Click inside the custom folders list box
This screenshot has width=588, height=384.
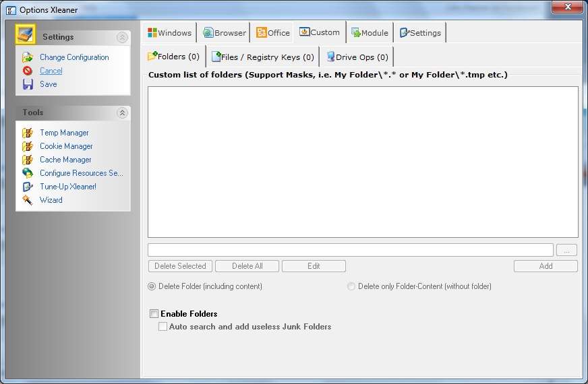pos(363,162)
